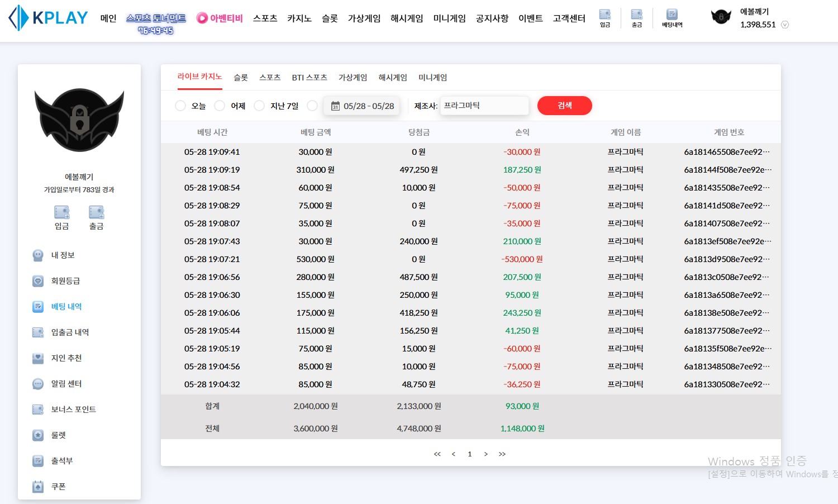Click the sidebar 입금 wallet icon under the profile
Image resolution: width=838 pixels, height=504 pixels.
tap(62, 212)
